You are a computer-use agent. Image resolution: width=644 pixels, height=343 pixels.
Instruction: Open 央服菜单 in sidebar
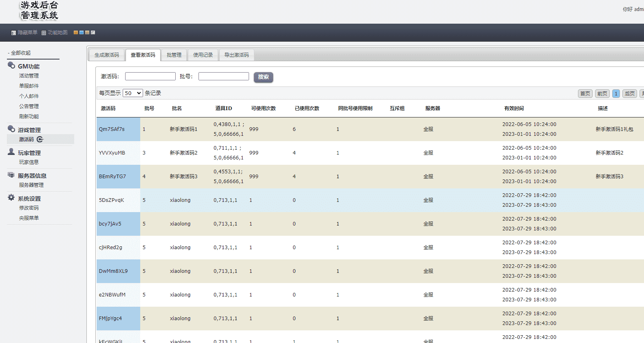click(x=29, y=218)
